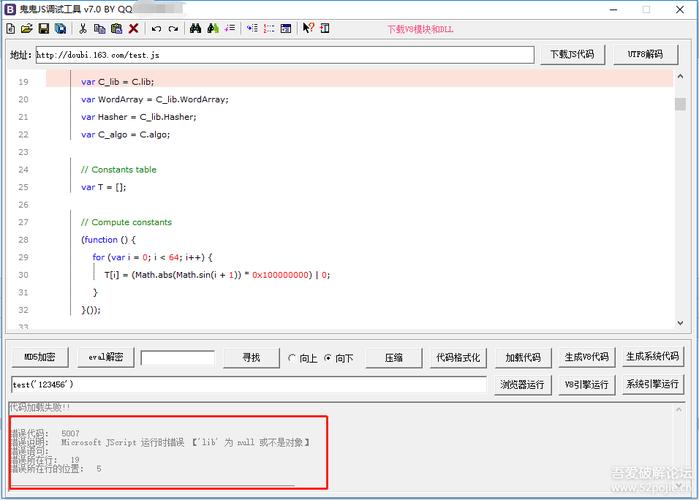Image resolution: width=699 pixels, height=500 pixels.
Task: Click the error code 5007 text
Action: click(x=70, y=433)
